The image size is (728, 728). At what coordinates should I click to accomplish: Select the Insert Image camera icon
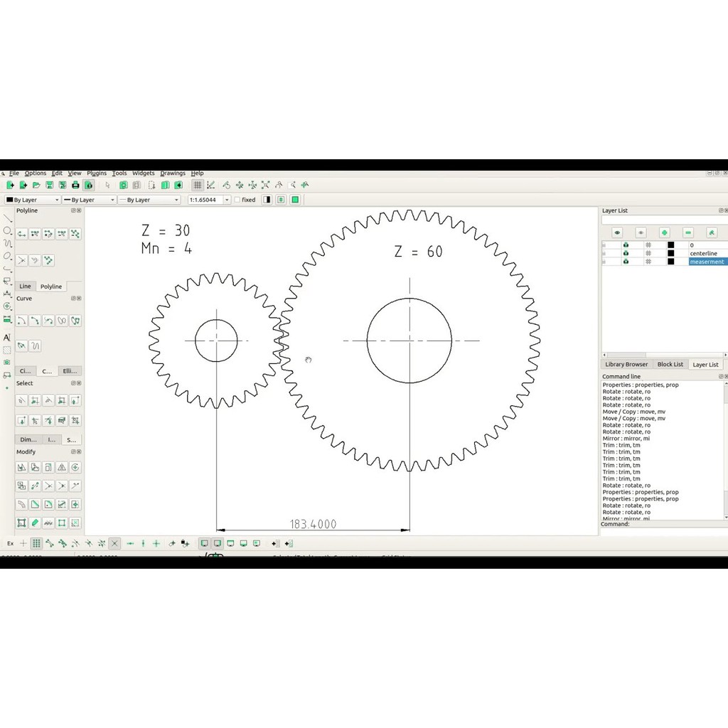click(7, 362)
